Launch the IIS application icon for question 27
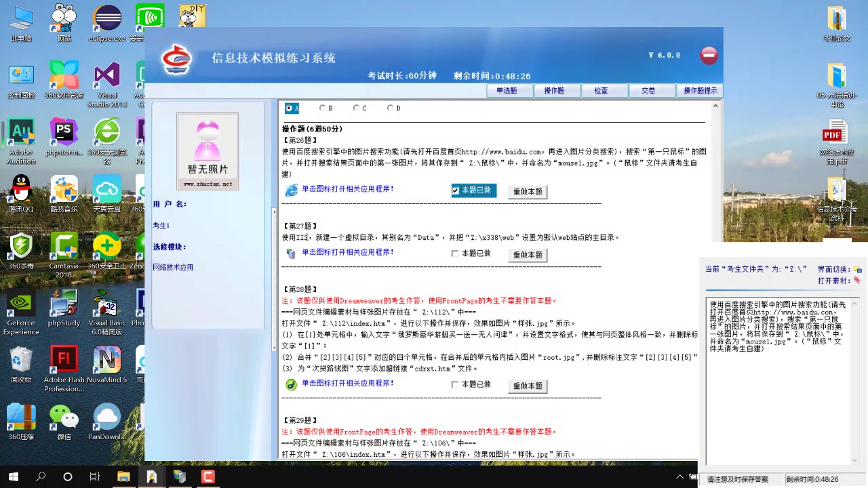 tap(292, 254)
